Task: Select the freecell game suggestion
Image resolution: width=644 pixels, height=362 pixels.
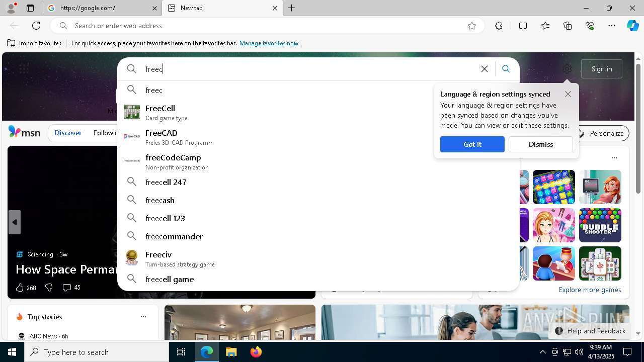Action: pos(318,279)
